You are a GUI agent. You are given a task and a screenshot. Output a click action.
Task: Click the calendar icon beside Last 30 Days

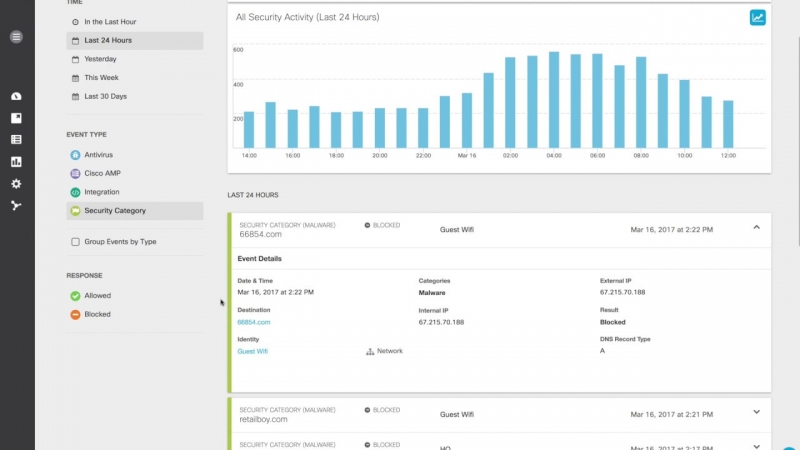click(x=76, y=96)
